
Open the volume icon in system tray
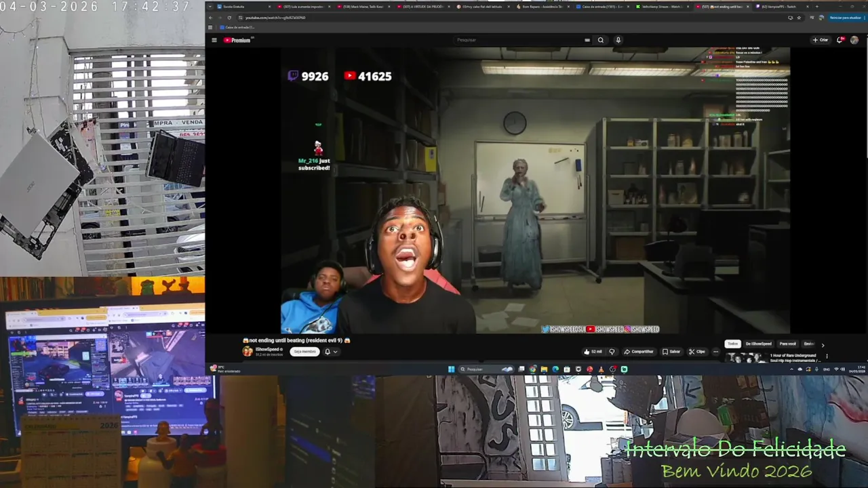coord(844,369)
